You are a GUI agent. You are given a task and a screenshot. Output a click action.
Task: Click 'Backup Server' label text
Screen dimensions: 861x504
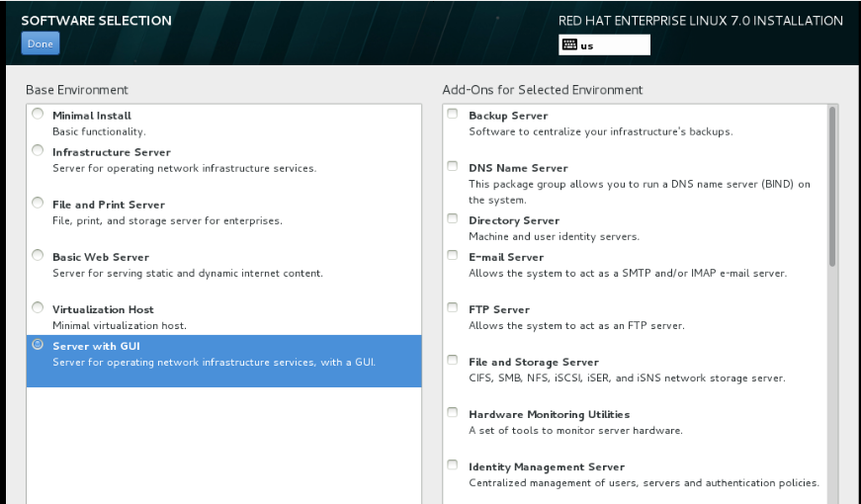[x=508, y=116]
